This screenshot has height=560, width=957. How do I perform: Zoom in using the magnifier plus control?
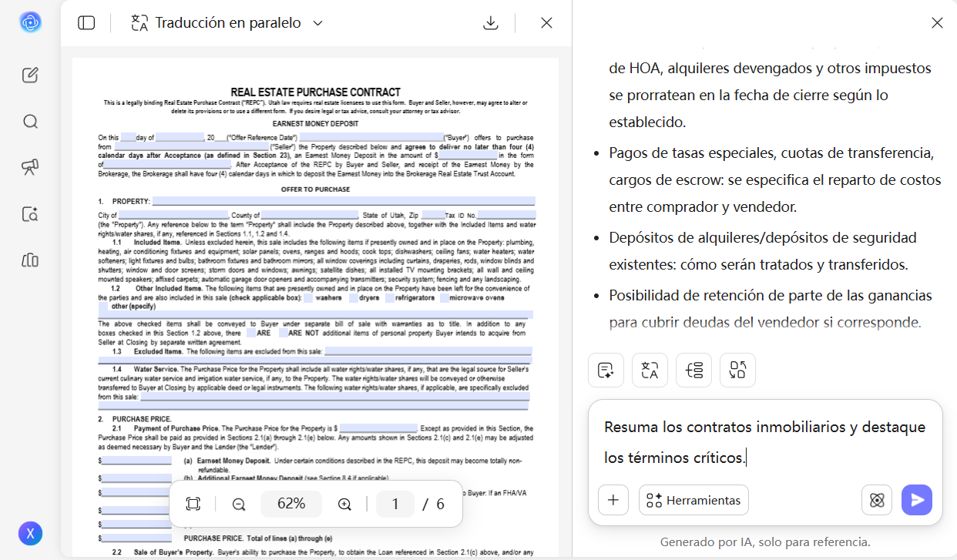click(x=344, y=504)
